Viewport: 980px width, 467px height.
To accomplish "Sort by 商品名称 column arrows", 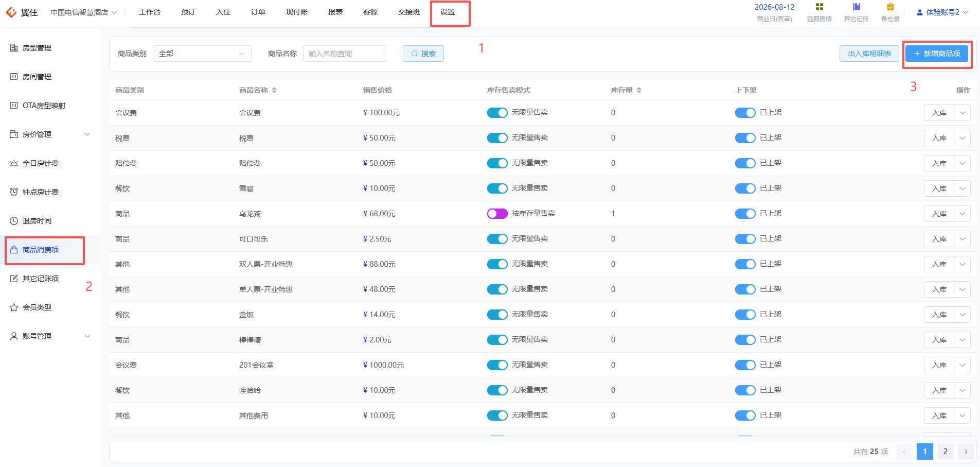I will tap(274, 90).
